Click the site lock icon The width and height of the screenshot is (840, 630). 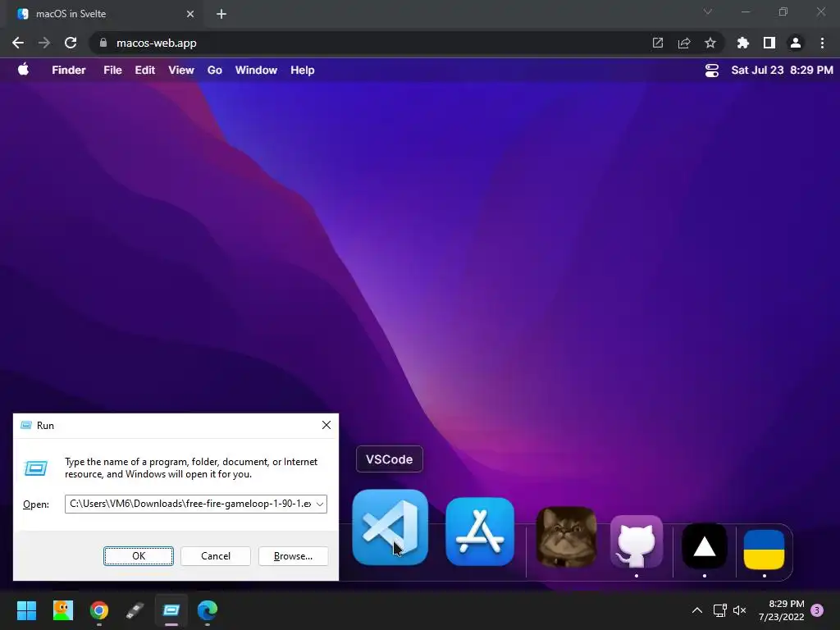103,43
